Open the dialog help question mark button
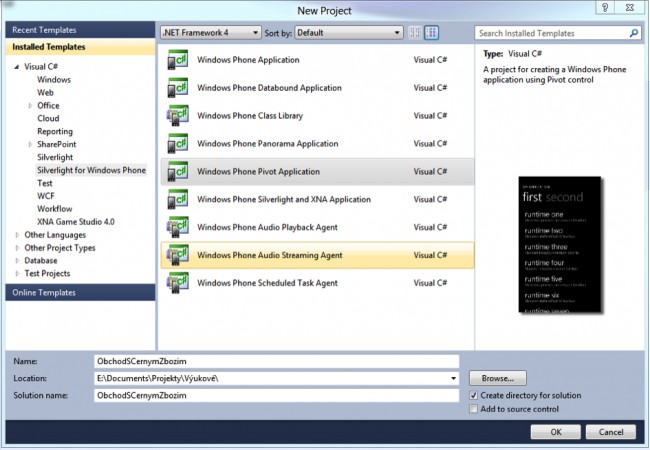Image resolution: width=650 pixels, height=450 pixels. click(x=605, y=7)
